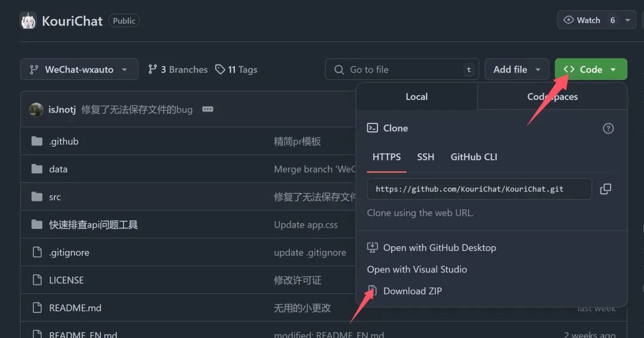Click the folder icon for src
The height and width of the screenshot is (338, 644).
pos(37,197)
